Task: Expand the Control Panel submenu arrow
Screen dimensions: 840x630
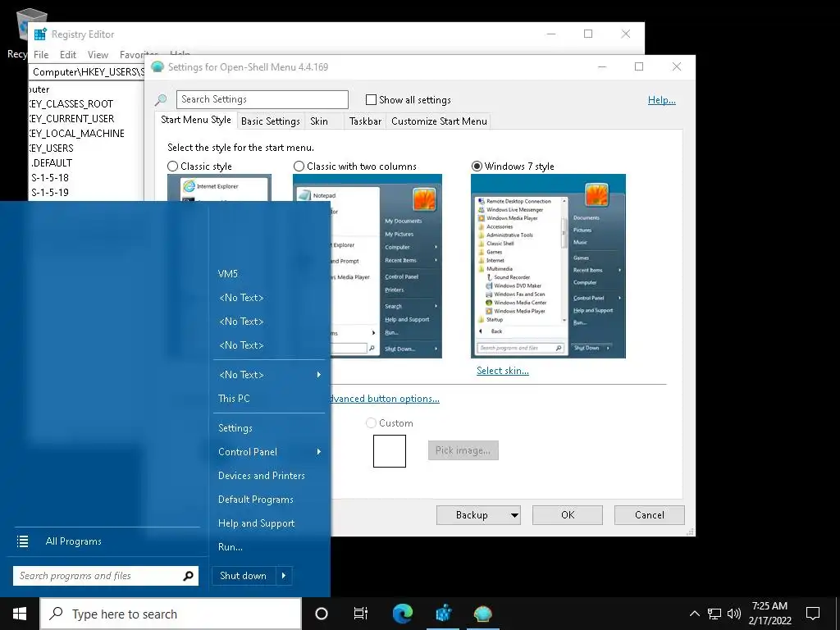Action: click(x=319, y=452)
